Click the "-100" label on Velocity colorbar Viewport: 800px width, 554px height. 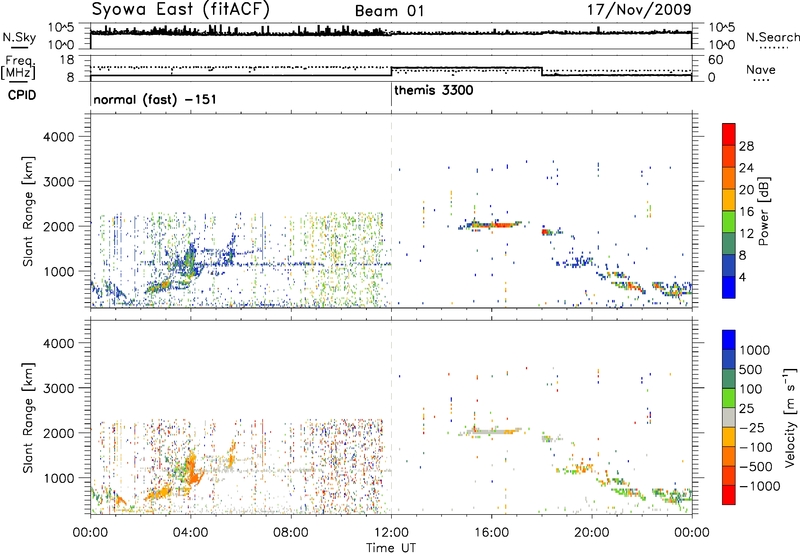[756, 447]
